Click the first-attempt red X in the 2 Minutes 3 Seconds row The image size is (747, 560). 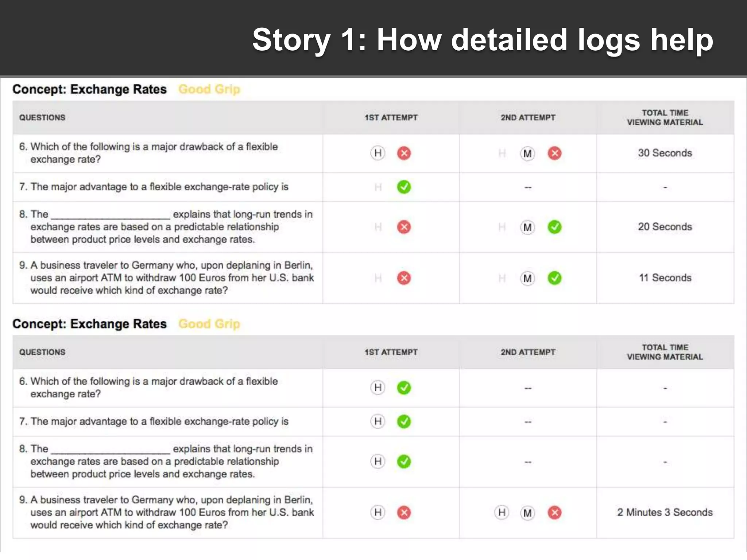(x=404, y=512)
